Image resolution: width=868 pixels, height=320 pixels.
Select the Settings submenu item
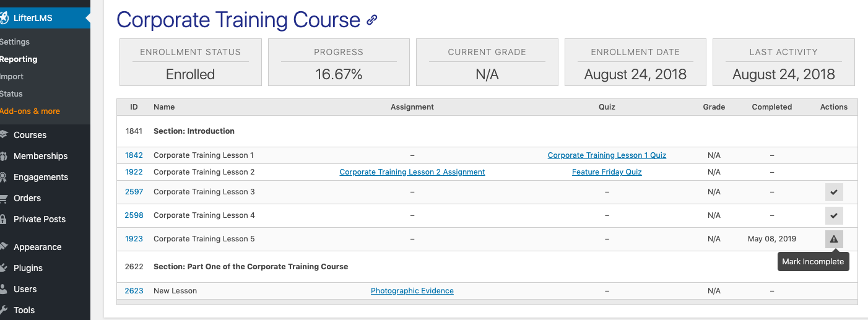point(15,42)
